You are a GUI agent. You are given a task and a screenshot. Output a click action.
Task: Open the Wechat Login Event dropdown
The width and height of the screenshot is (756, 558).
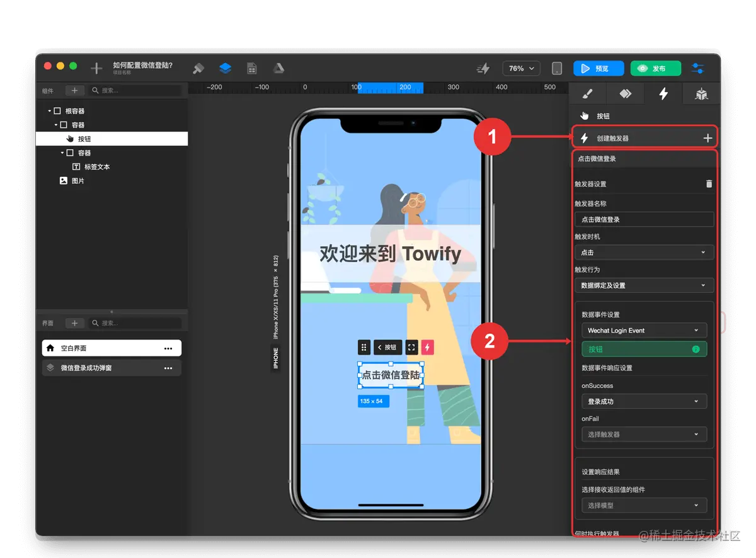pos(644,330)
